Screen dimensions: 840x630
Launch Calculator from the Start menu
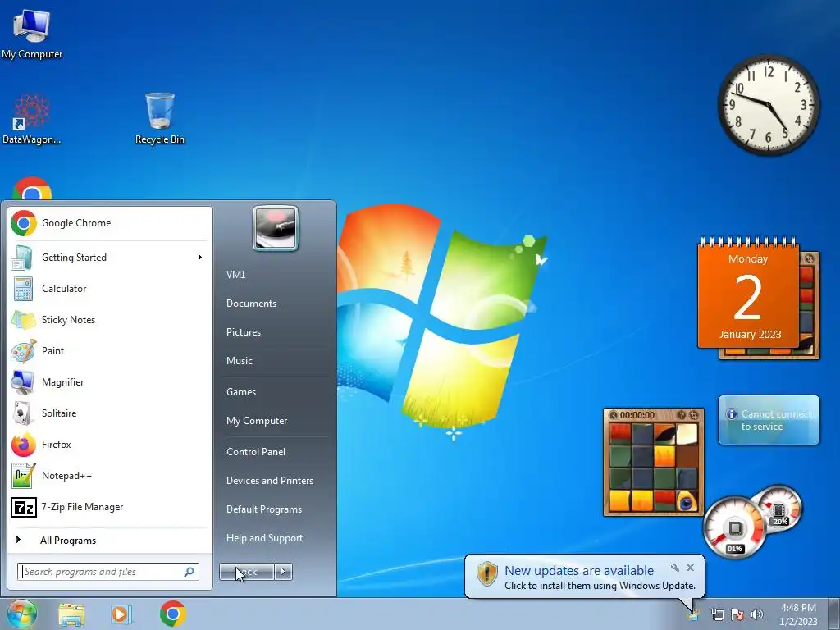tap(110, 288)
